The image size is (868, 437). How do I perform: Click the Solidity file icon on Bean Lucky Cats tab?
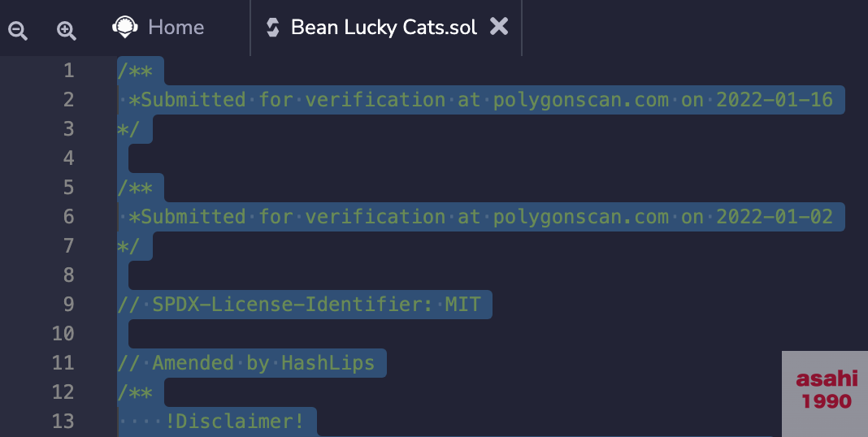coord(272,27)
